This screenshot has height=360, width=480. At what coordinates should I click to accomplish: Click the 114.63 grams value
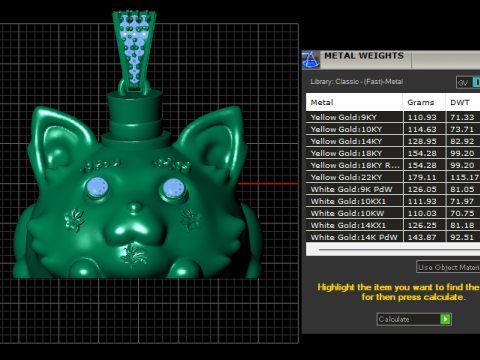click(422, 129)
